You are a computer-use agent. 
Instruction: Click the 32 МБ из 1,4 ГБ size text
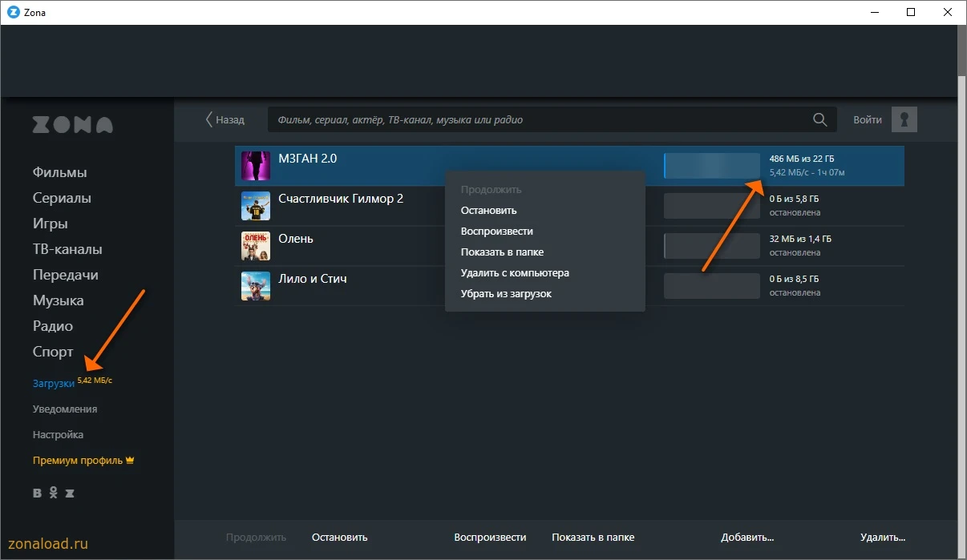(x=799, y=239)
